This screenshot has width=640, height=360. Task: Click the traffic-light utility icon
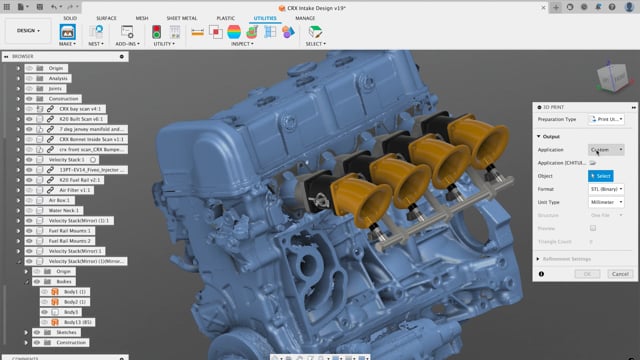157,32
